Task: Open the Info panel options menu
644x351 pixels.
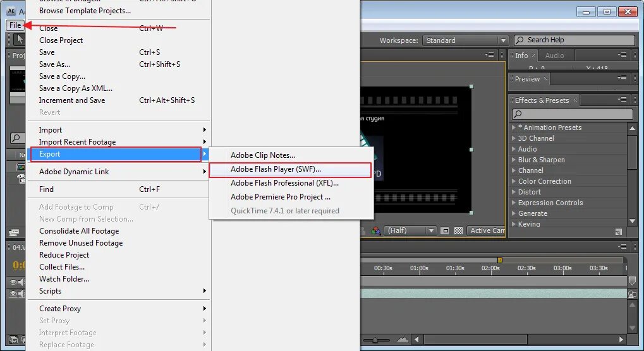Action: (x=622, y=54)
